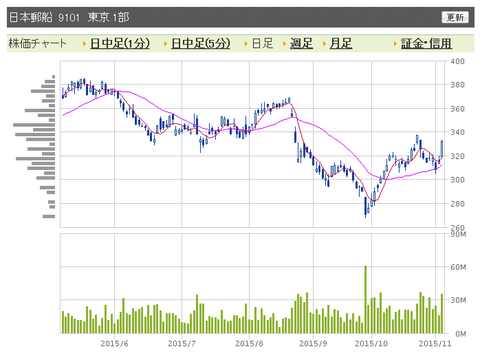Click the 2015/6 date axis label
480x360 pixels.
[114, 343]
